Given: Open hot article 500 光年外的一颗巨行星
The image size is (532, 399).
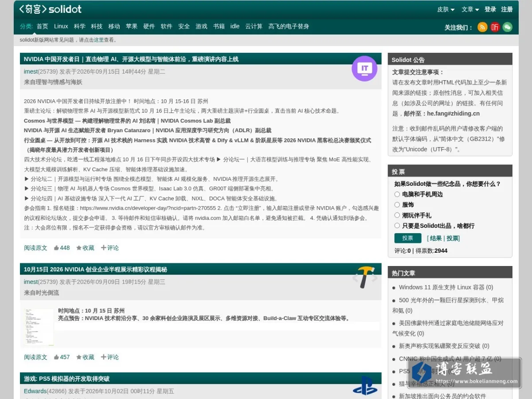Looking at the screenshot, I should coord(448,305).
